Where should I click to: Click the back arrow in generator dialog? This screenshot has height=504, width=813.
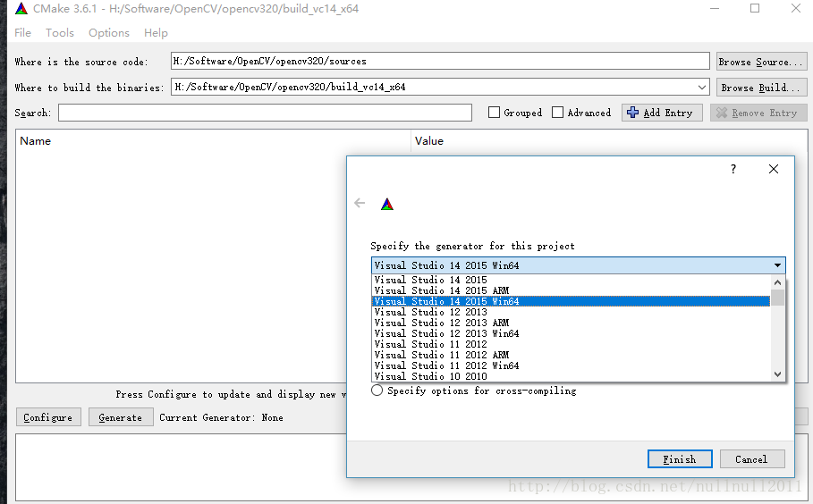(360, 203)
